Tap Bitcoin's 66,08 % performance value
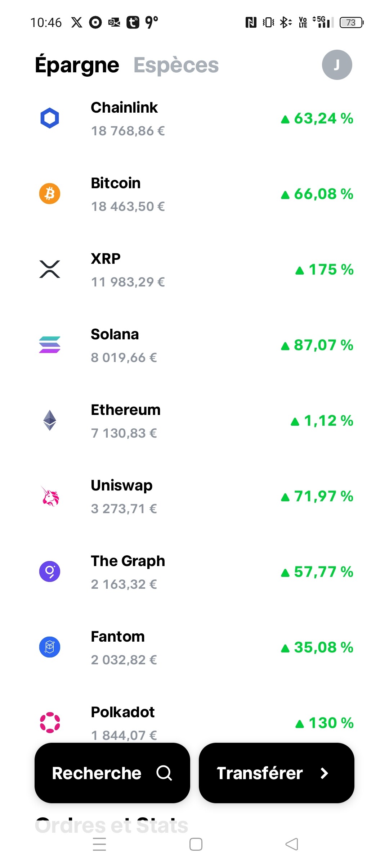The image size is (389, 868). (317, 194)
